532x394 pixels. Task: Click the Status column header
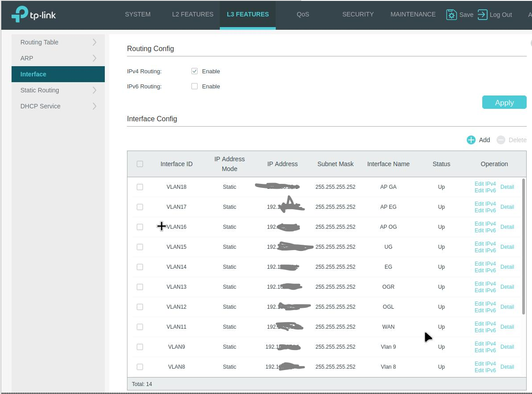tap(441, 164)
